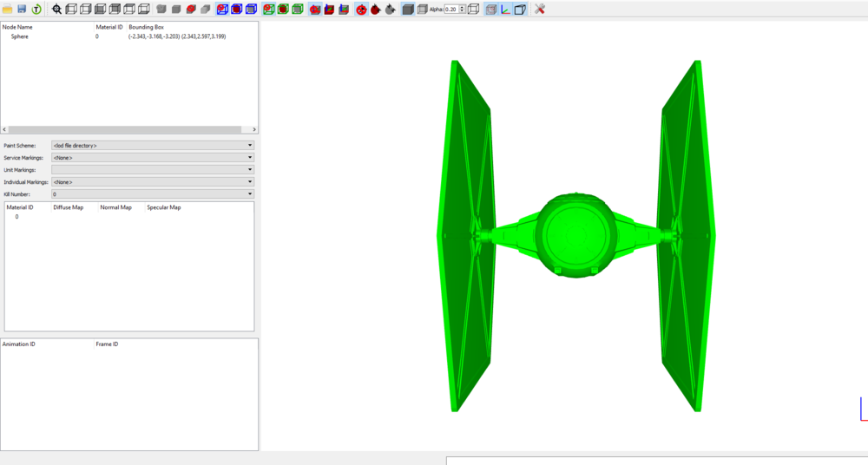
Task: Click the Animation ID column header
Action: 19,344
